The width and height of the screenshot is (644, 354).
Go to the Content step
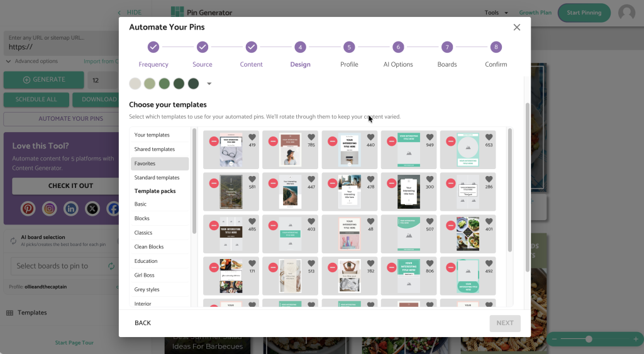[x=252, y=54]
